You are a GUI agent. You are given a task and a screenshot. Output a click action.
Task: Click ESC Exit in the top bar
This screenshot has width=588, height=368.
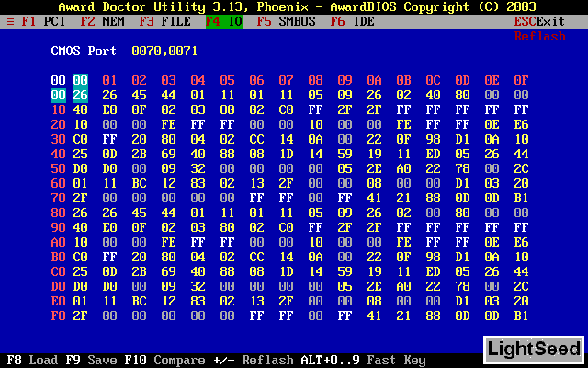click(x=539, y=22)
